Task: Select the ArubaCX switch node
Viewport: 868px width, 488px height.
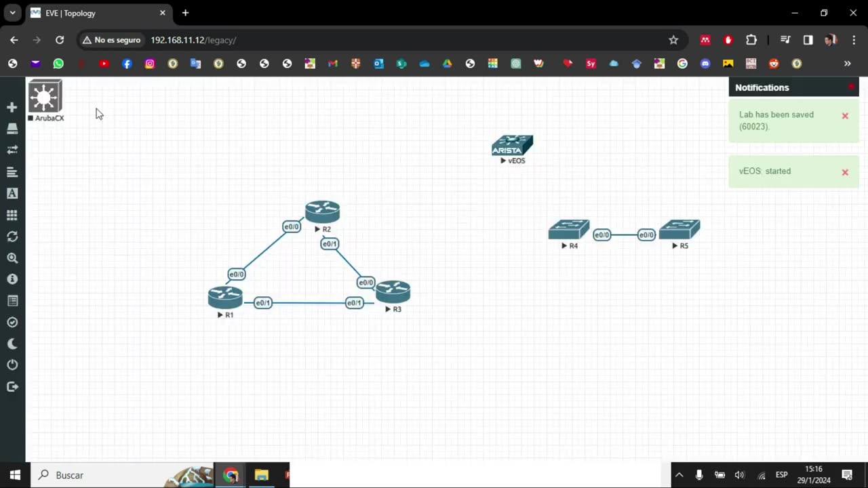Action: pyautogui.click(x=45, y=96)
